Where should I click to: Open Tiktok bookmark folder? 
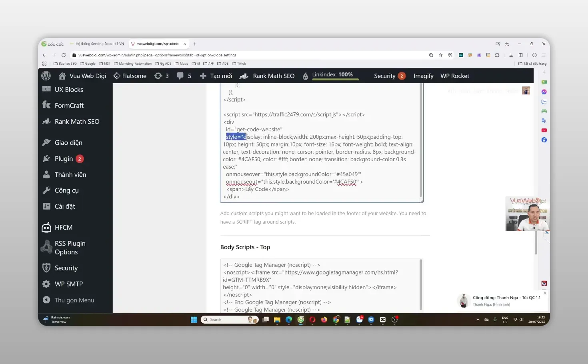coord(239,64)
